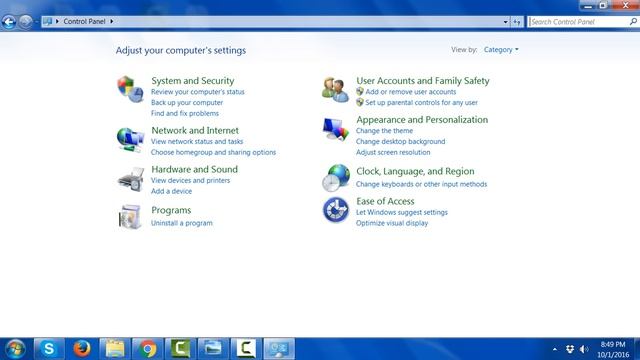Expand the arrow after Control Panel breadcrumb
The image size is (640, 360).
[x=111, y=21]
